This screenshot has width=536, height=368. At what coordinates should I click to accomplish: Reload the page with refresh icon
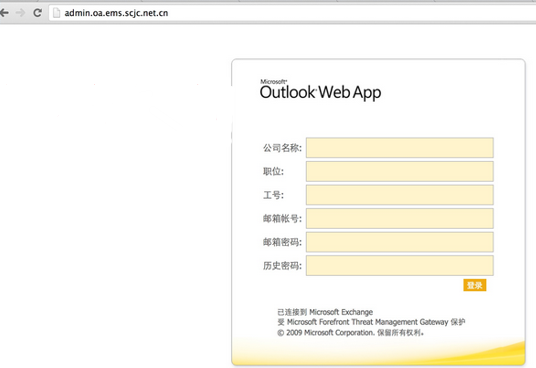[38, 13]
